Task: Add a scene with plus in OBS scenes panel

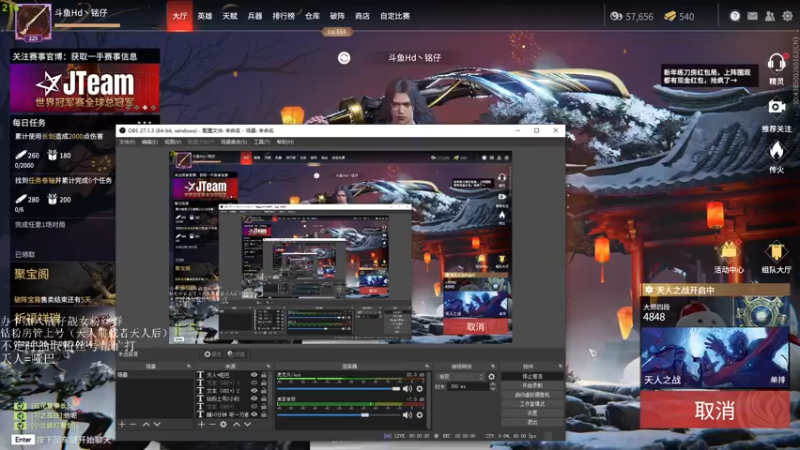Action: (x=122, y=424)
